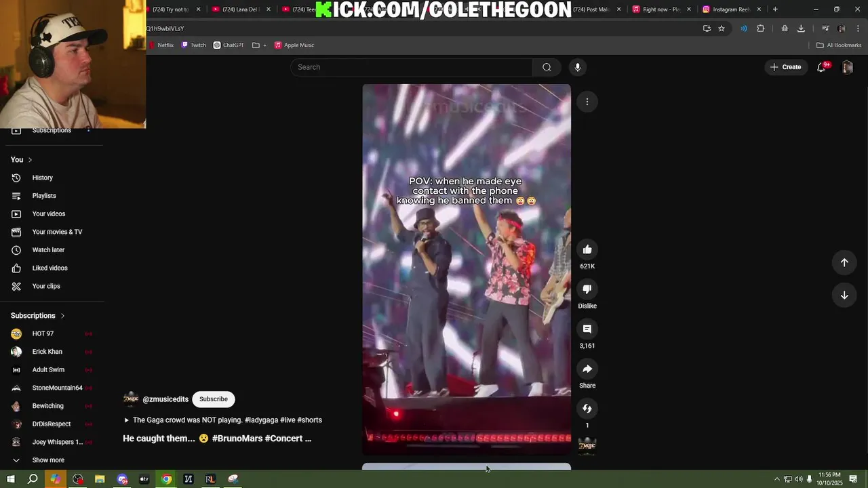This screenshot has height=488, width=868.
Task: Open the comments showing 3,161
Action: coord(587,329)
